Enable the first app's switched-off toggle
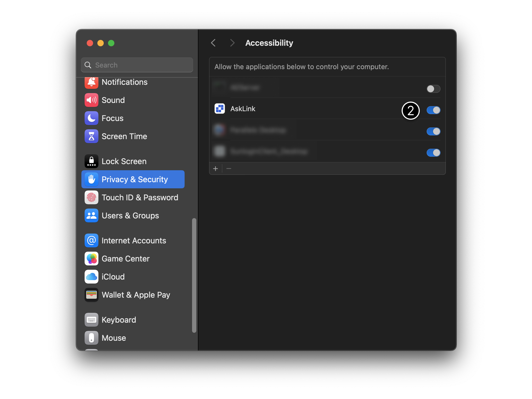Image resolution: width=532 pixels, height=399 pixels. 433,89
